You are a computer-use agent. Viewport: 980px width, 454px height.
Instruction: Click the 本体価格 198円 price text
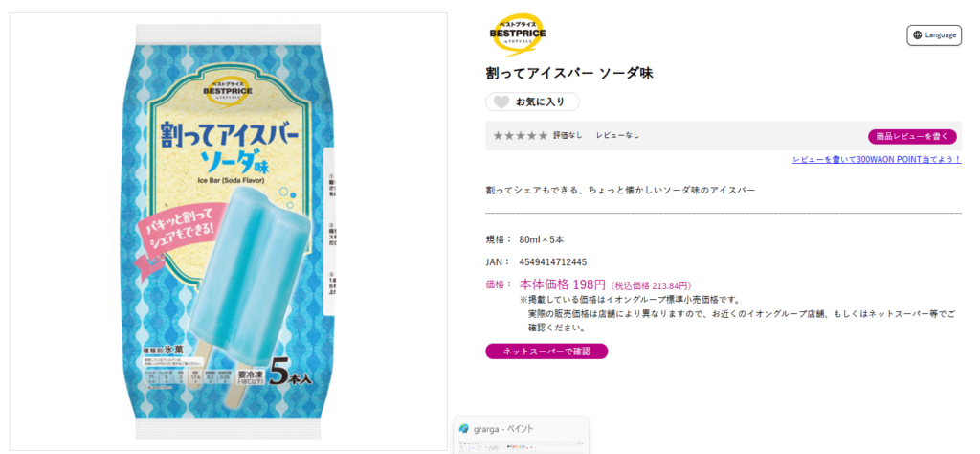point(563,284)
